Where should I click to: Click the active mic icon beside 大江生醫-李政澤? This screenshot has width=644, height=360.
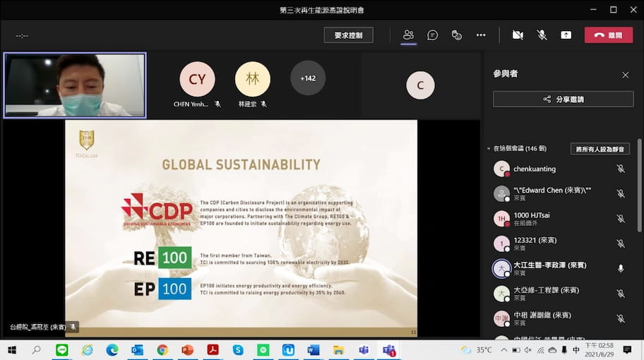(x=621, y=268)
